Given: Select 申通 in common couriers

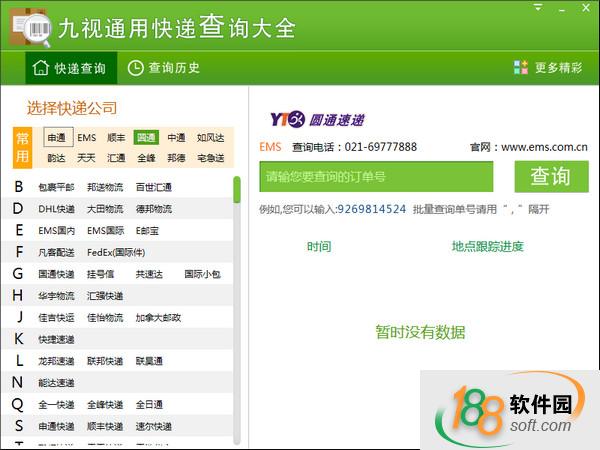Looking at the screenshot, I should coord(58,137).
